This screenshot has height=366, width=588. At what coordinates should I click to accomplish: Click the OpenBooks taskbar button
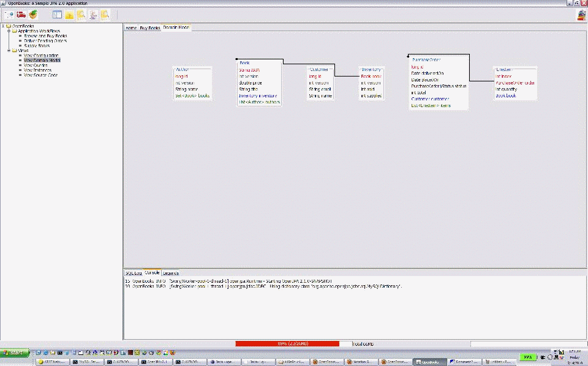pyautogui.click(x=431, y=361)
